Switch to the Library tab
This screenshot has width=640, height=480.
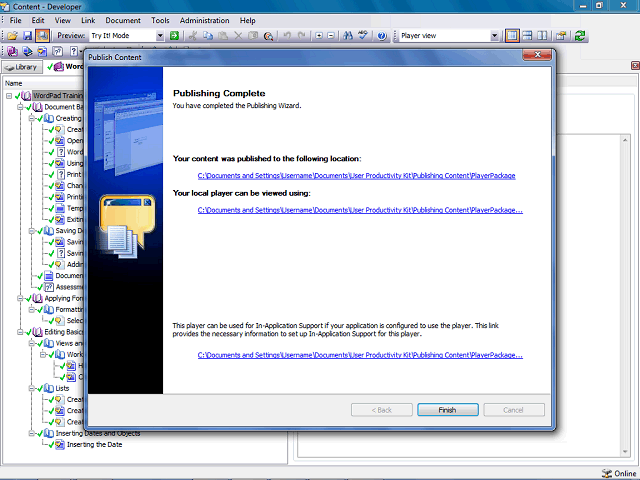[22, 67]
